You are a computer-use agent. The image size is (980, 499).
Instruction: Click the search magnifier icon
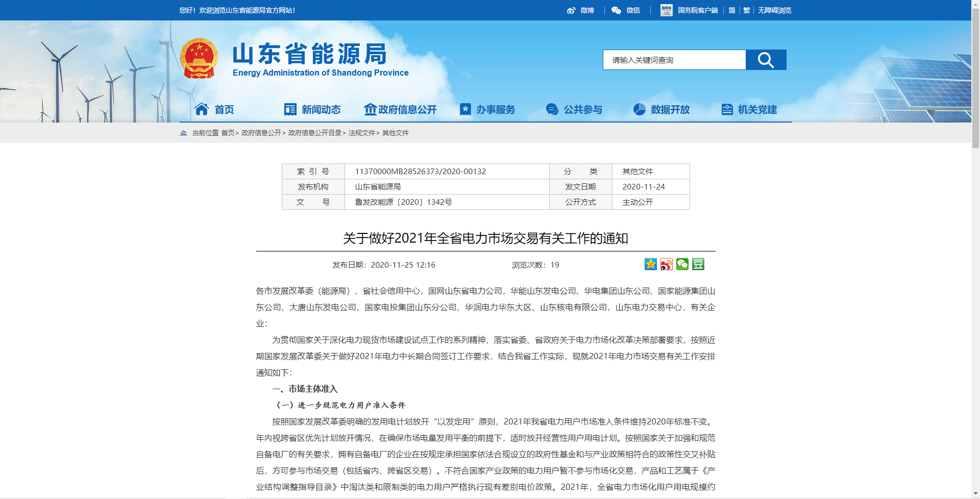click(x=766, y=59)
